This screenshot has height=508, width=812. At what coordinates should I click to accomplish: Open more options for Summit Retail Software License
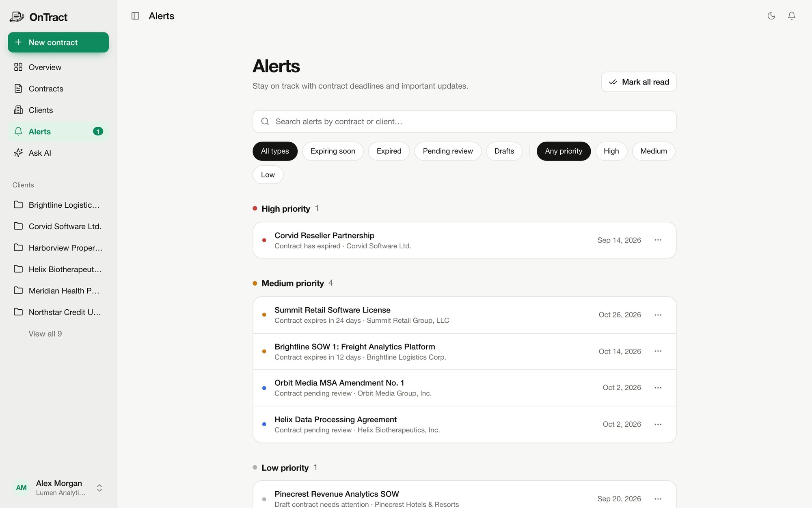click(658, 315)
